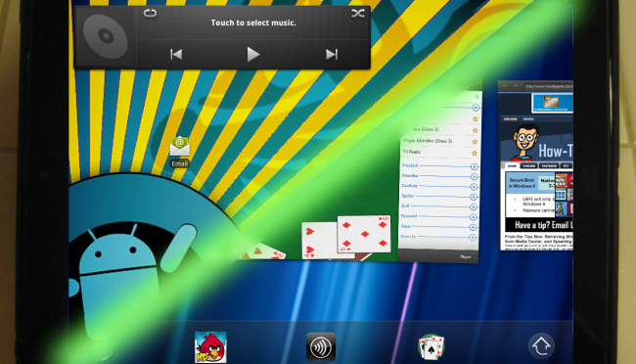
Task: Select Tri Peaks in the solitaire list
Action: tap(411, 152)
